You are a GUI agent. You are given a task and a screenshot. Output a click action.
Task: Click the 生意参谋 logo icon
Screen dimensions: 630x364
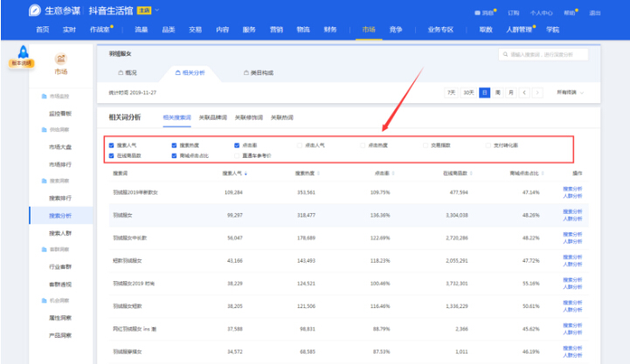[x=34, y=10]
